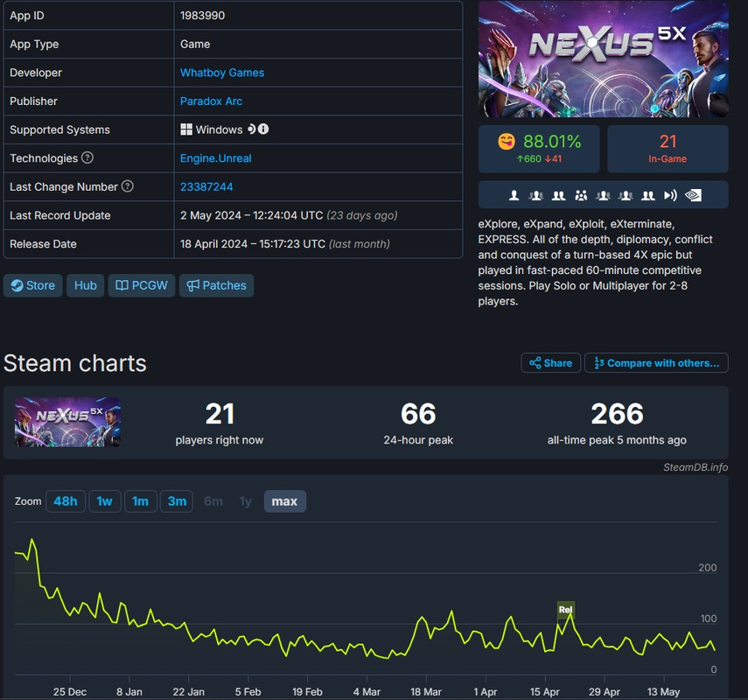Click the single-player category icon
The image size is (748, 700).
tap(514, 195)
